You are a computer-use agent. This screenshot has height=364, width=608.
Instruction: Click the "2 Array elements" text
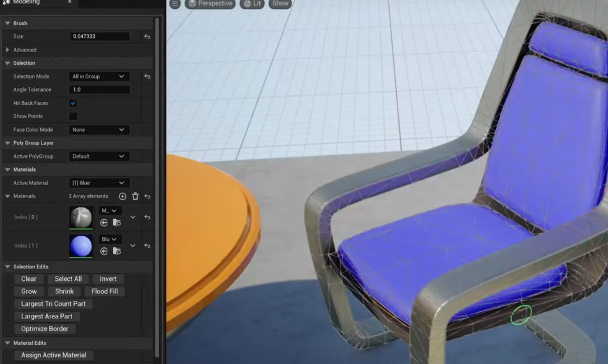(x=88, y=196)
